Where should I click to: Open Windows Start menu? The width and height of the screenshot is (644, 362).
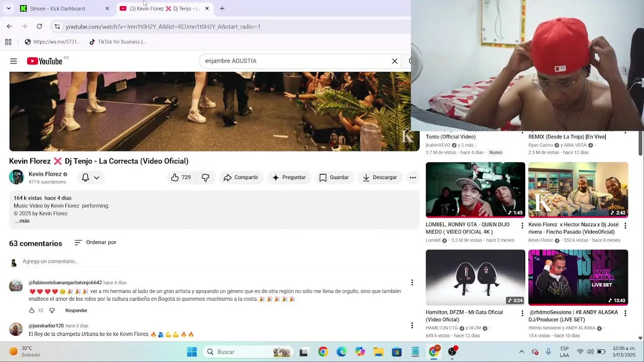point(192,352)
